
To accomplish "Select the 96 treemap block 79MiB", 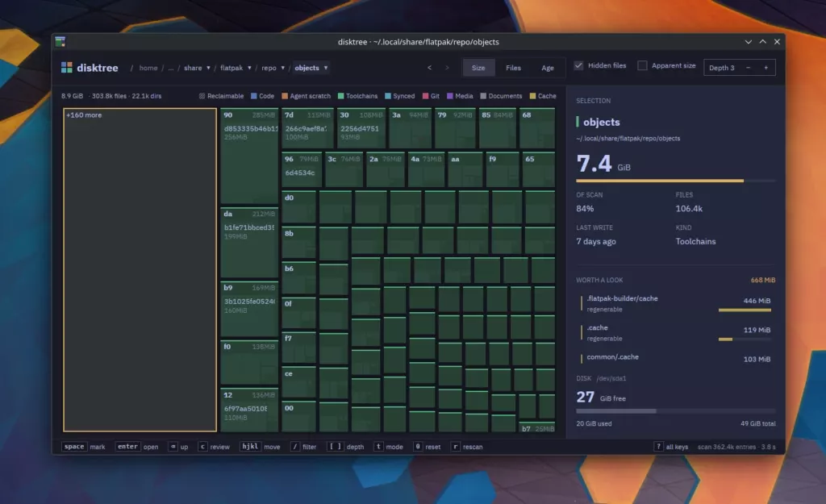I will 302,169.
